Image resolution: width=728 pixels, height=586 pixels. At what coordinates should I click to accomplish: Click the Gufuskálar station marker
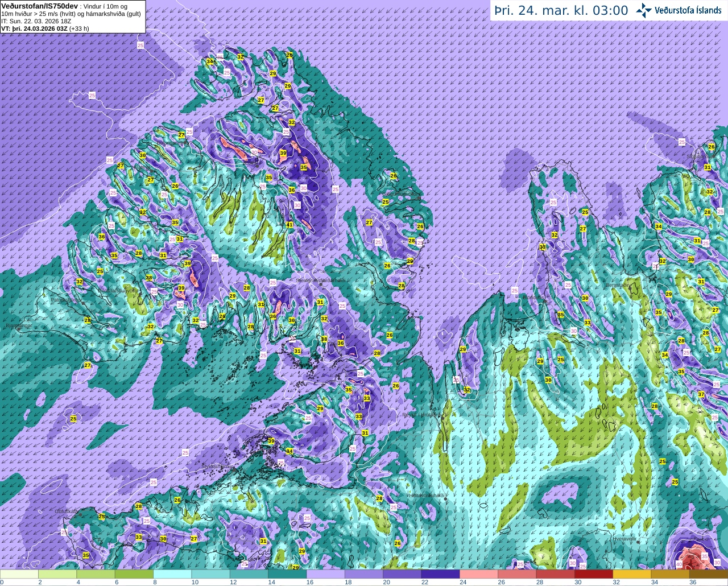pyautogui.click(x=80, y=514)
